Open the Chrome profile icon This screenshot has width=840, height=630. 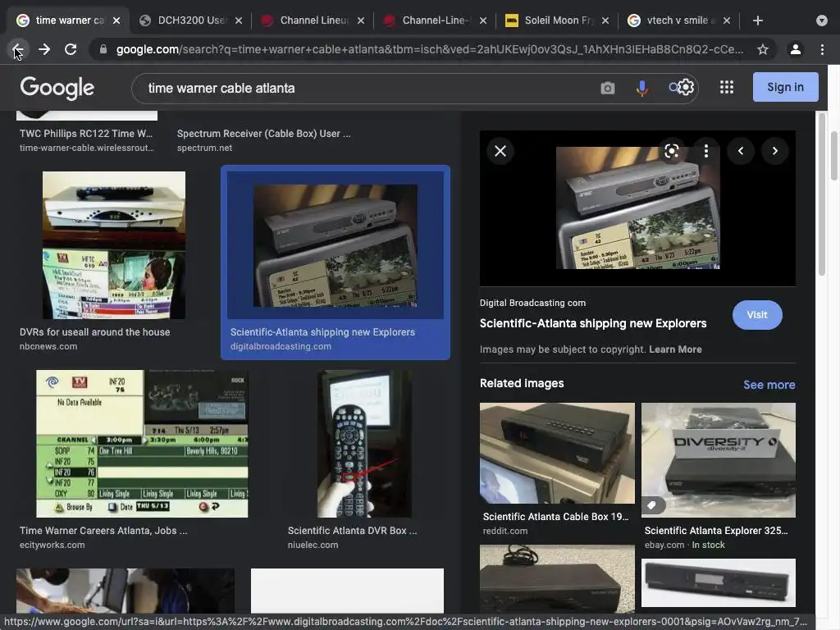point(796,49)
